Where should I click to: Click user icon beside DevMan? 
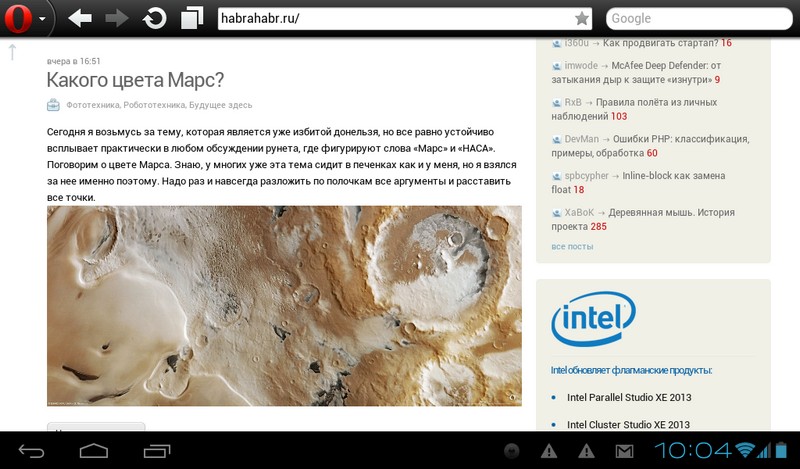coord(557,139)
